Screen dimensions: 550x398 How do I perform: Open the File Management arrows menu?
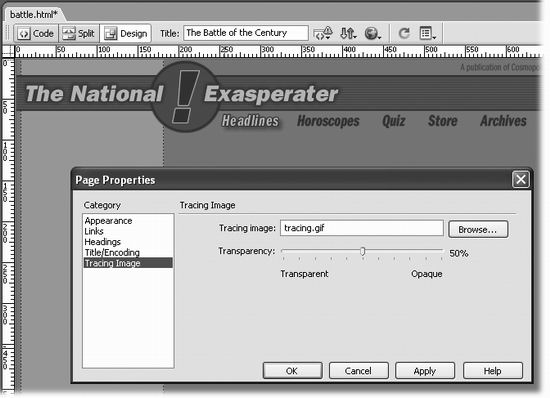pos(348,34)
